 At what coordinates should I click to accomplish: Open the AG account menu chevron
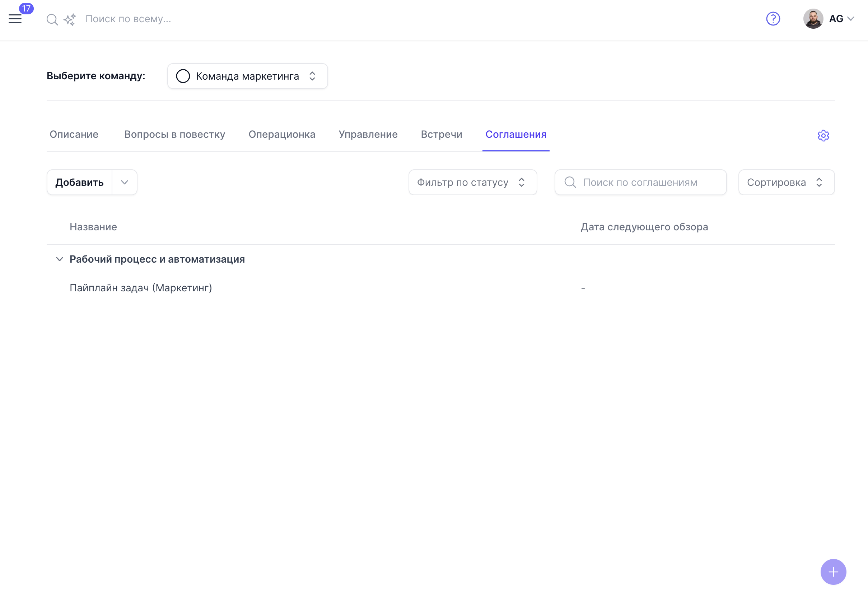(x=852, y=19)
